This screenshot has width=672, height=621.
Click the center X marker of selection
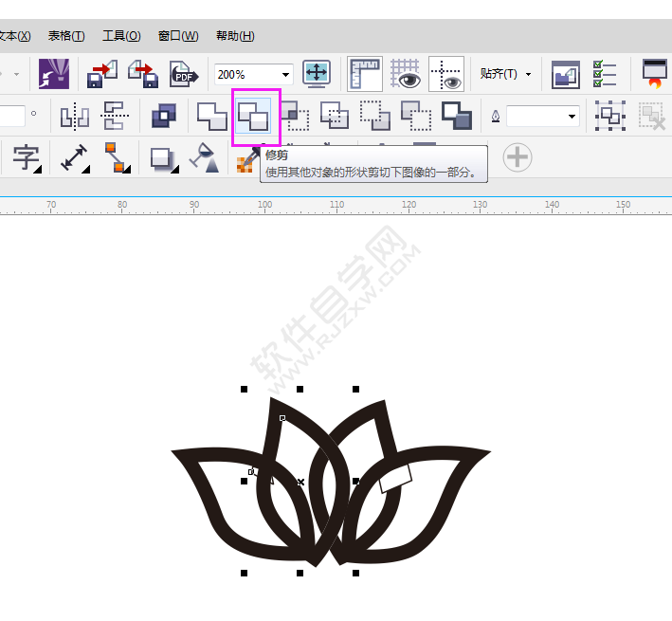[300, 483]
